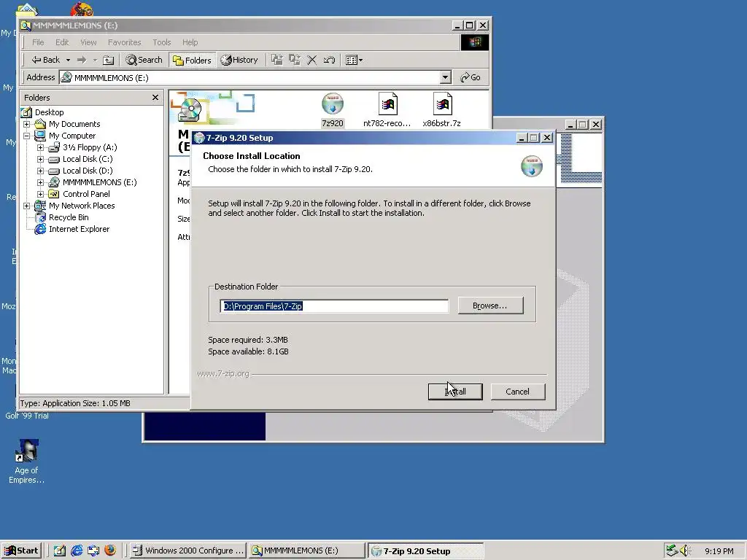Viewport: 747px width, 560px height.
Task: Click the 9:19 PM system clock
Action: (x=719, y=551)
